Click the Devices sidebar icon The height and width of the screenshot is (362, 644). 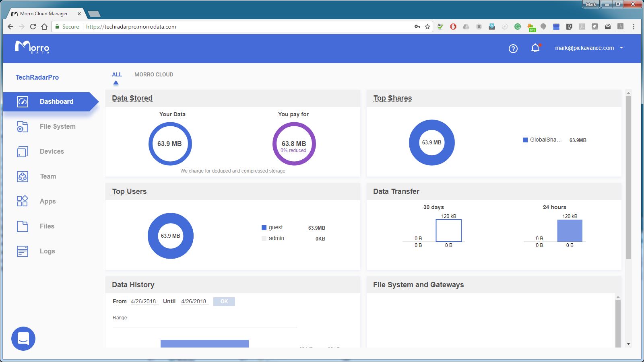tap(23, 152)
